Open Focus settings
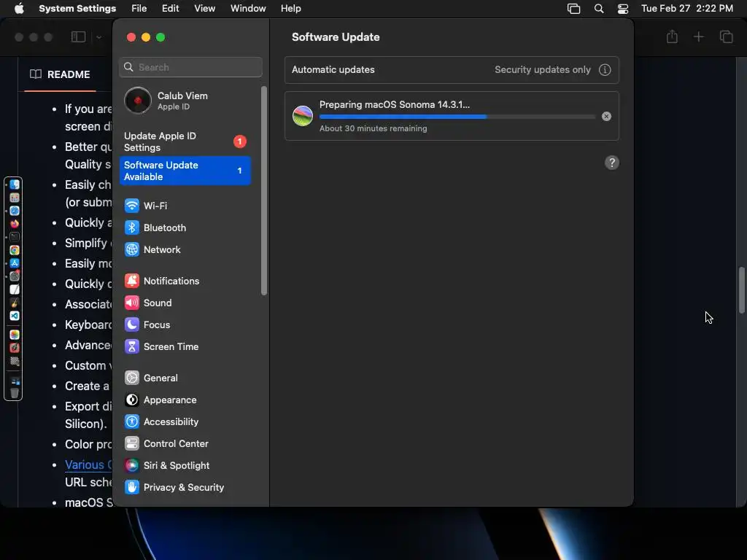 click(x=186, y=324)
